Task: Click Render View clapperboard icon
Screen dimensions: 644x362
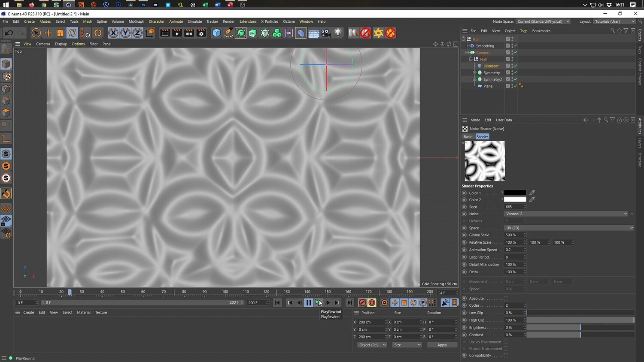Action: pyautogui.click(x=165, y=33)
